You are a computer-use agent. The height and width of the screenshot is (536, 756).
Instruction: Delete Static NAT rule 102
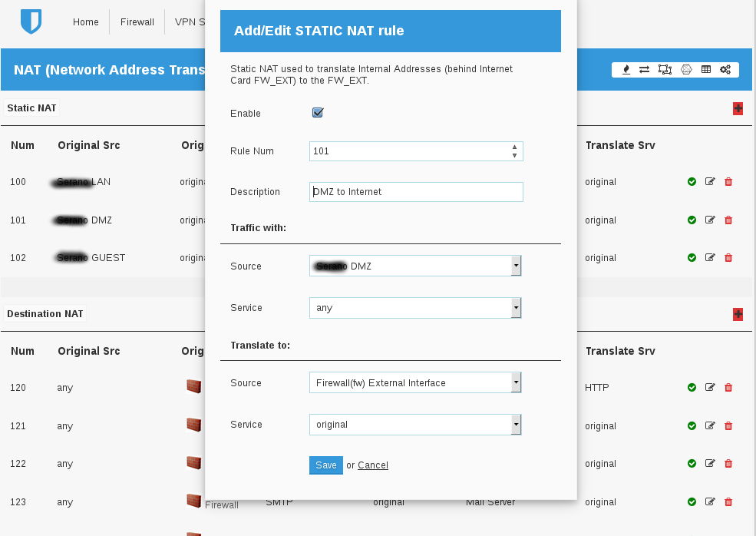728,258
